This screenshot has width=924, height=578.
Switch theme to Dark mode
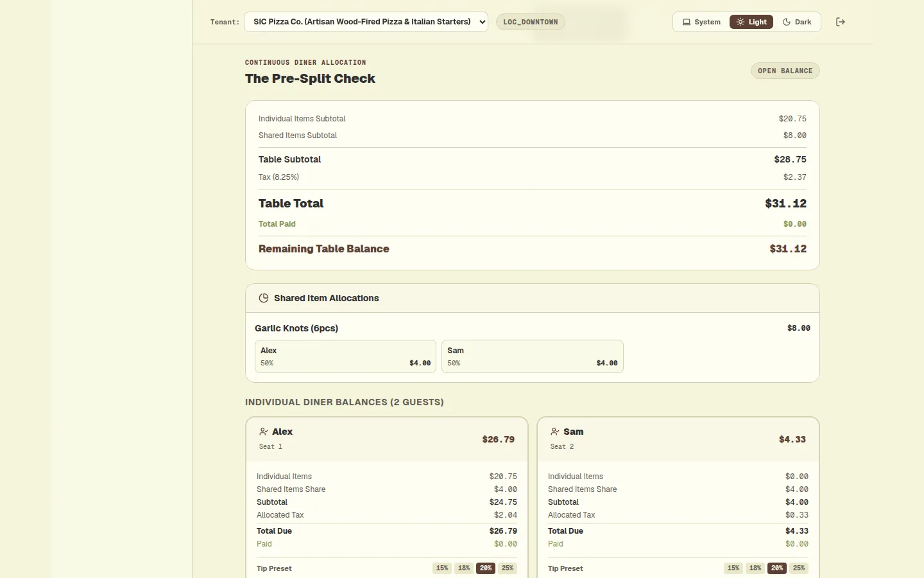797,22
